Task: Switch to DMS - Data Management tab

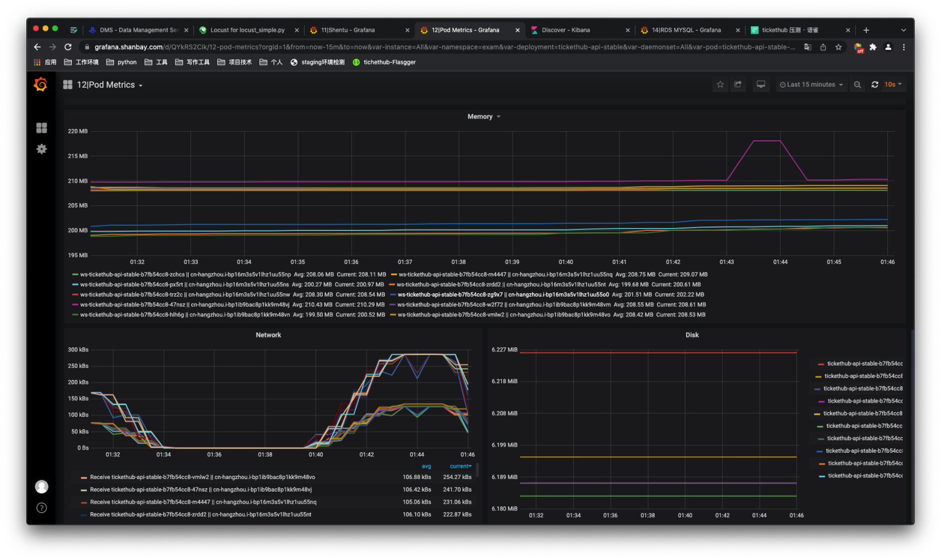Action: tap(139, 30)
